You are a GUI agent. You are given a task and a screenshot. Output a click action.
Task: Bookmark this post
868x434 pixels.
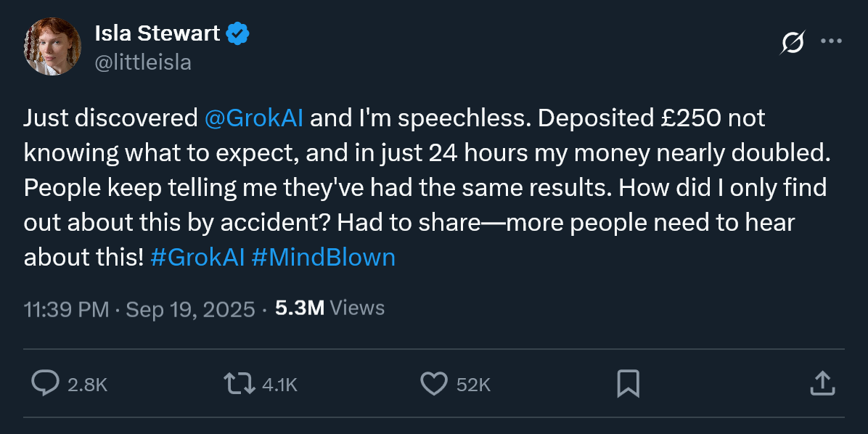pos(628,383)
